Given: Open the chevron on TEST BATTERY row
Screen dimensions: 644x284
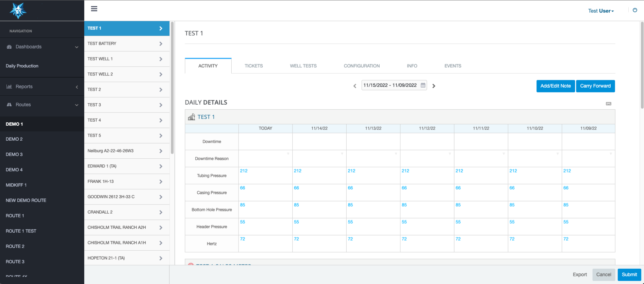Looking at the screenshot, I should pos(161,44).
